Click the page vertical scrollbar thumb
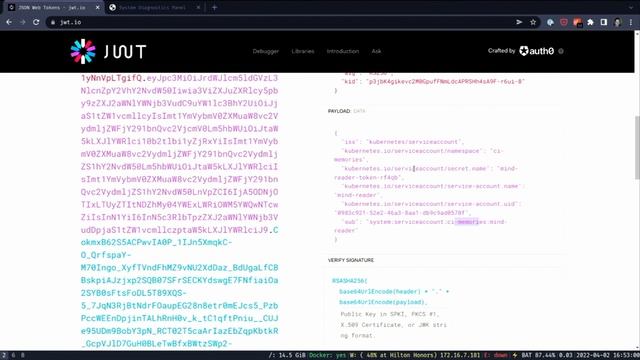 click(x=637, y=147)
